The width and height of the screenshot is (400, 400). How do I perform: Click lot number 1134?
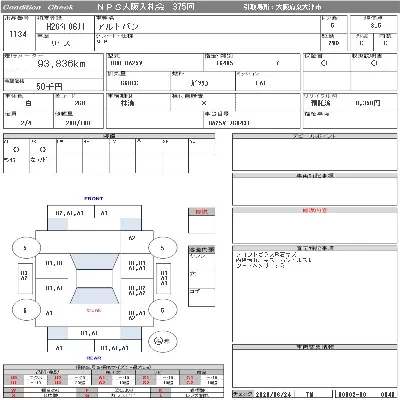click(x=18, y=34)
